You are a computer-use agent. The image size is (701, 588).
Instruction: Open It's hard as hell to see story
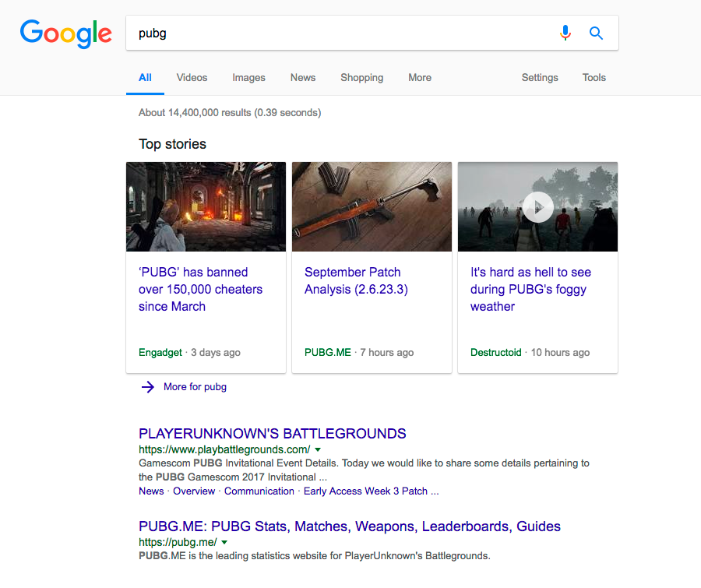point(530,289)
